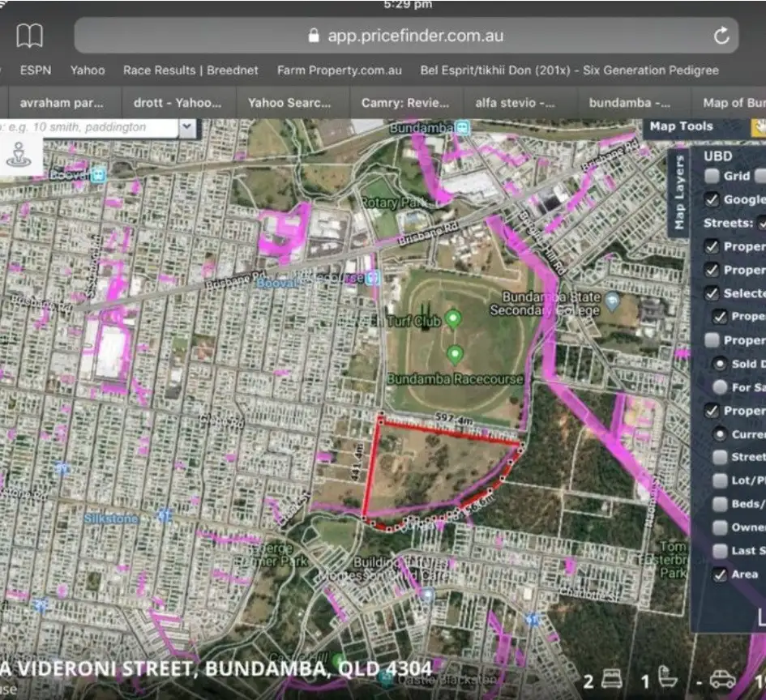Tap the Bundamba train station icon

[462, 128]
